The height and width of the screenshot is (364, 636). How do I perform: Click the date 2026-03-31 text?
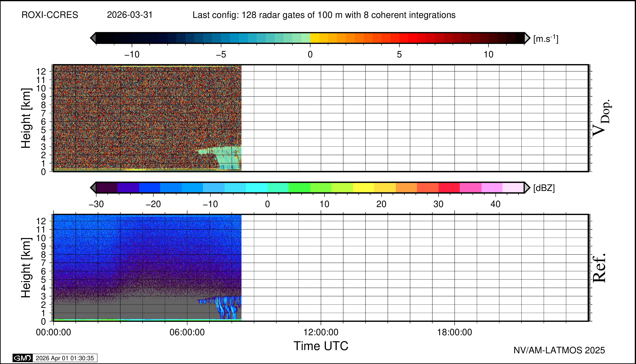coord(130,15)
